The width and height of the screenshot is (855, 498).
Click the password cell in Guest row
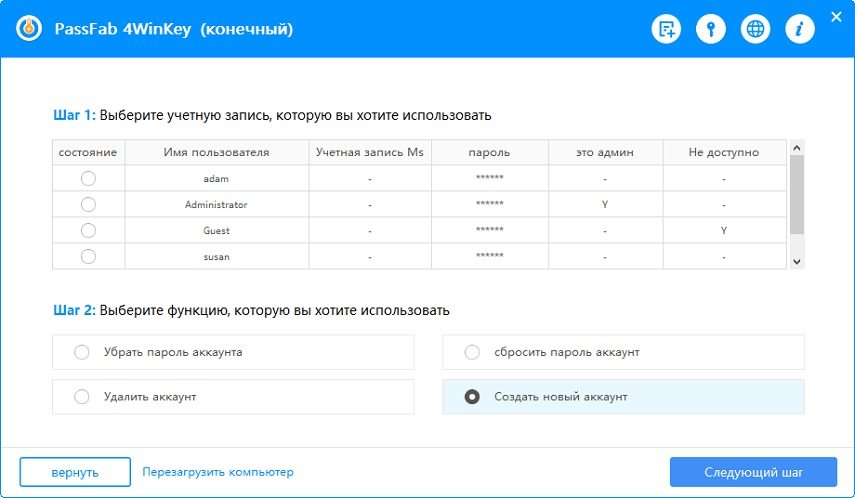(490, 231)
